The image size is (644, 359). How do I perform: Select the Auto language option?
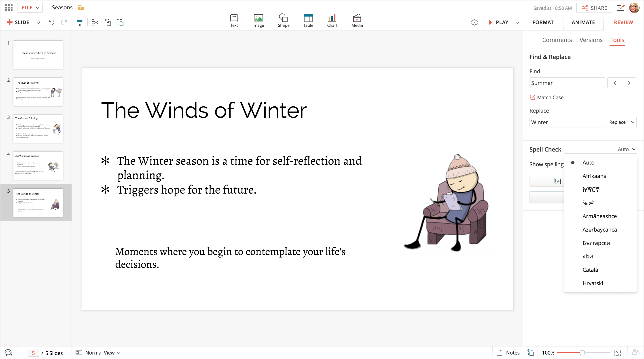[x=588, y=163]
